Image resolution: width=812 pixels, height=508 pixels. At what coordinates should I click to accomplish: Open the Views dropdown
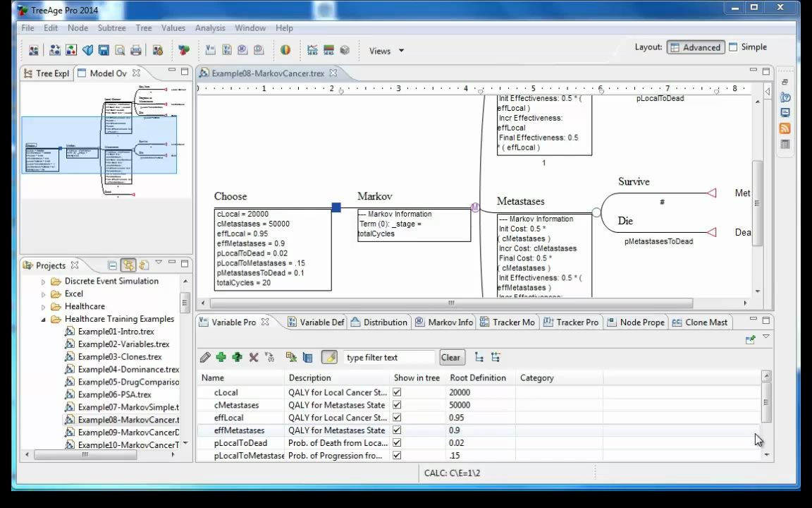point(386,50)
